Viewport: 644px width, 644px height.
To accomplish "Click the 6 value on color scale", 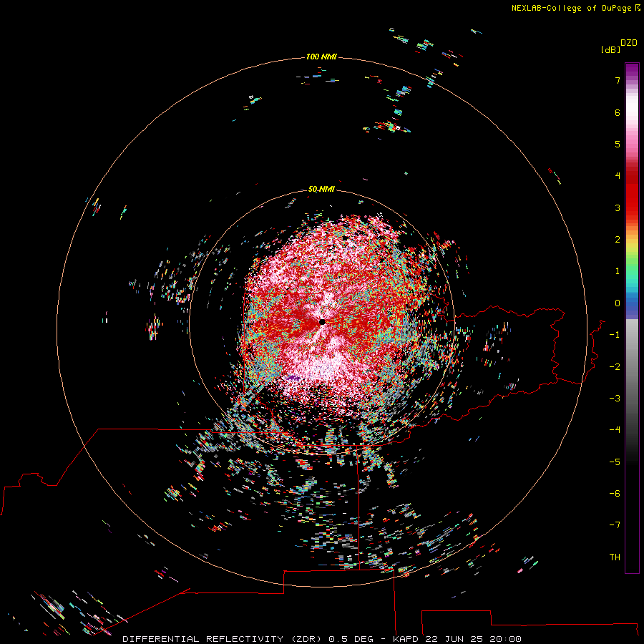I will (x=618, y=112).
